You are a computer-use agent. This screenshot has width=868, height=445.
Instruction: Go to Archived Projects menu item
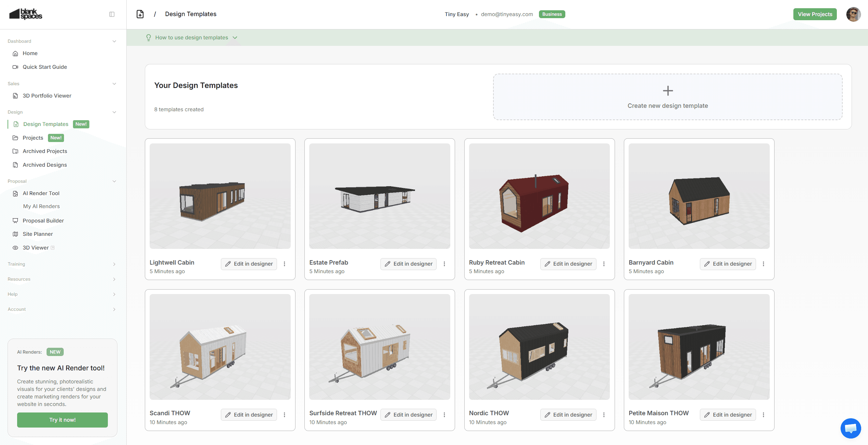click(45, 151)
